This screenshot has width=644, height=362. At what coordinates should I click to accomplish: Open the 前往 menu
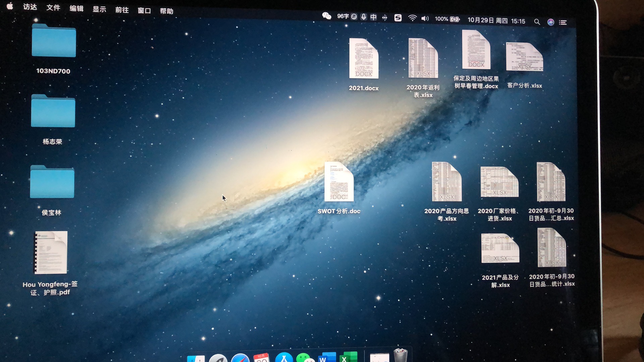(x=122, y=10)
